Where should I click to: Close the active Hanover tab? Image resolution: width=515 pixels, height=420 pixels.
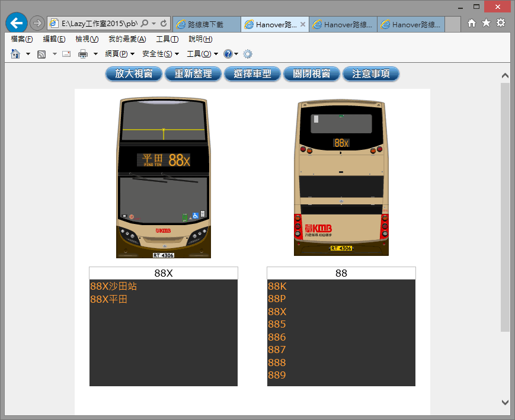pos(303,24)
